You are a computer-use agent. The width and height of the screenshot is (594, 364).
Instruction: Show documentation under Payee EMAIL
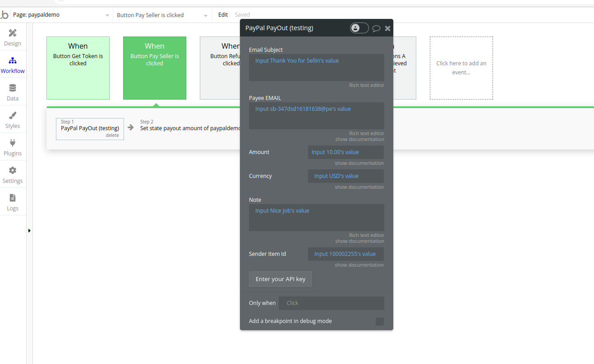click(x=359, y=139)
